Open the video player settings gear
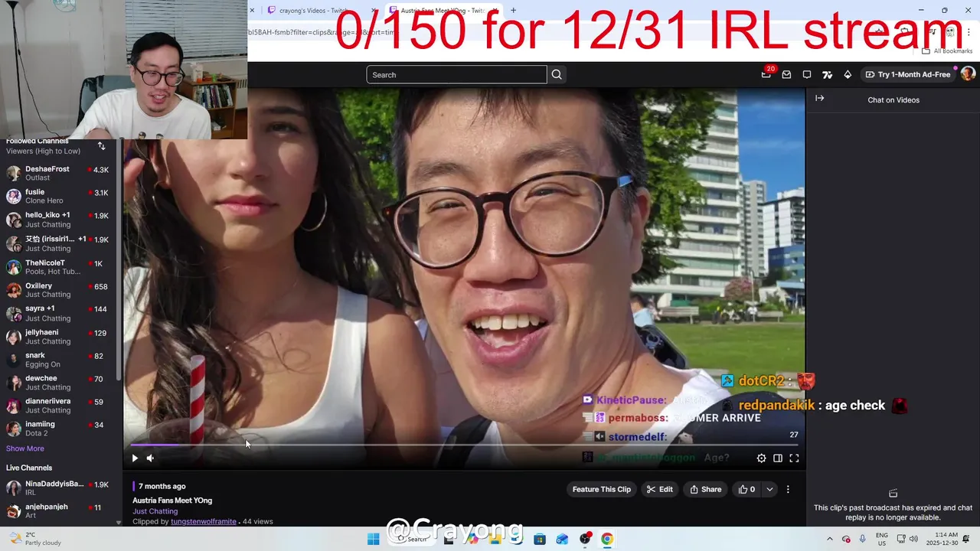The width and height of the screenshot is (980, 551). click(761, 458)
